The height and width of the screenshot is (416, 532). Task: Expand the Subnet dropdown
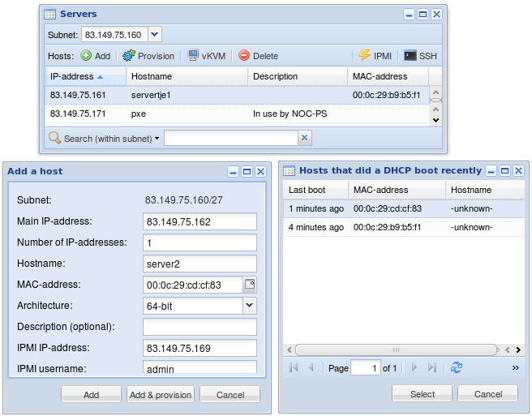[x=155, y=34]
